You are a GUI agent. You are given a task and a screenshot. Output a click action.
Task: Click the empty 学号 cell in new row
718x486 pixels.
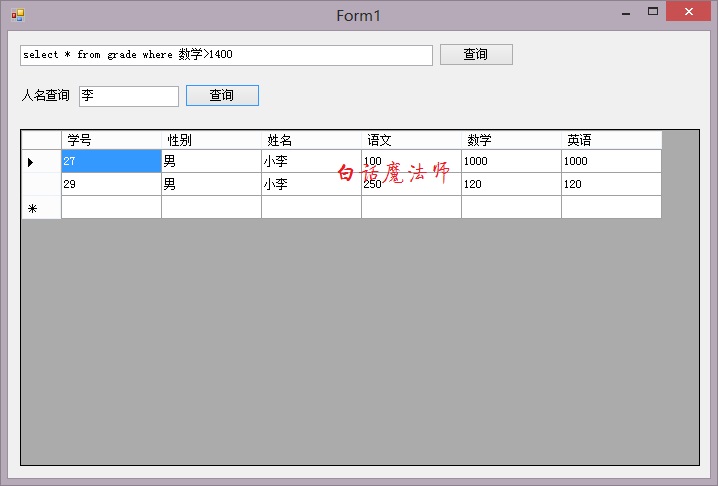pyautogui.click(x=111, y=207)
